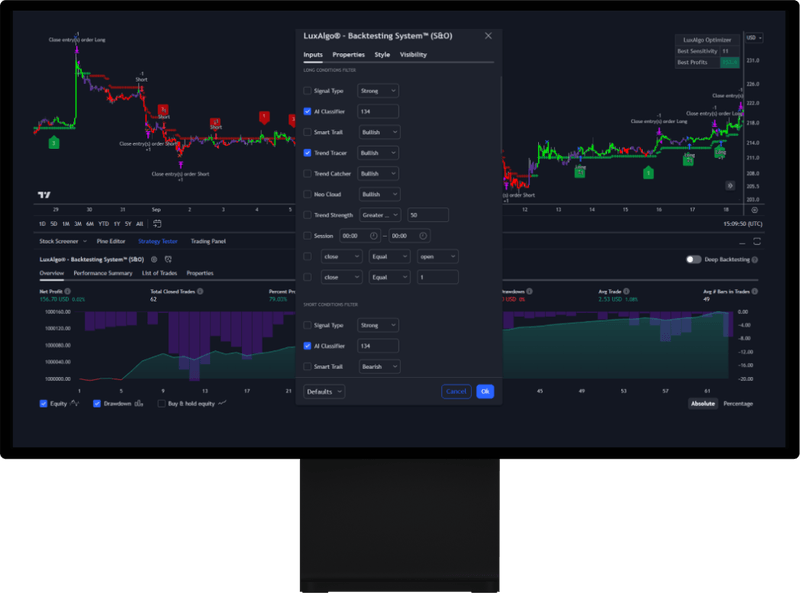800x593 pixels.
Task: Click the info icon next to Avg Trade
Action: click(626, 291)
